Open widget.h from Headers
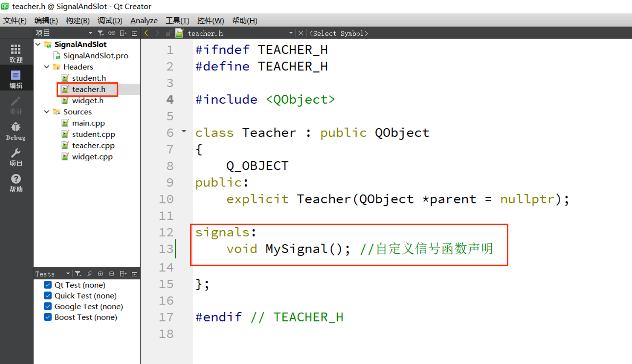Viewport: 632px width, 364px height. pos(87,101)
